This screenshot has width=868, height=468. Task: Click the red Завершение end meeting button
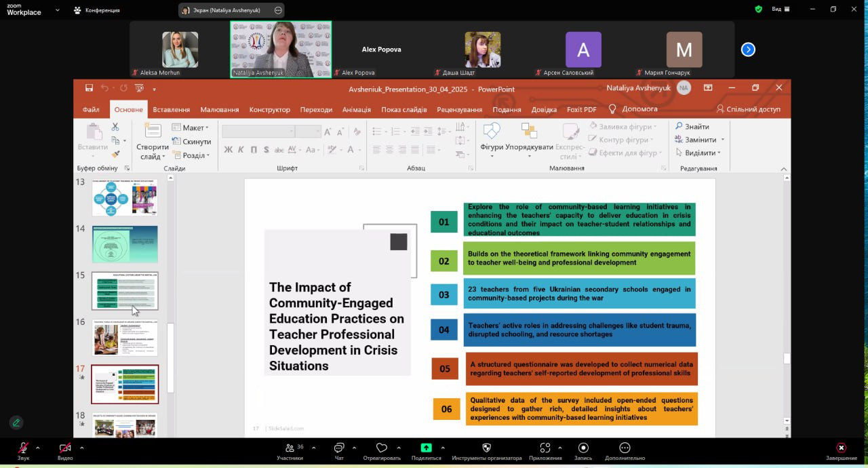pyautogui.click(x=841, y=448)
